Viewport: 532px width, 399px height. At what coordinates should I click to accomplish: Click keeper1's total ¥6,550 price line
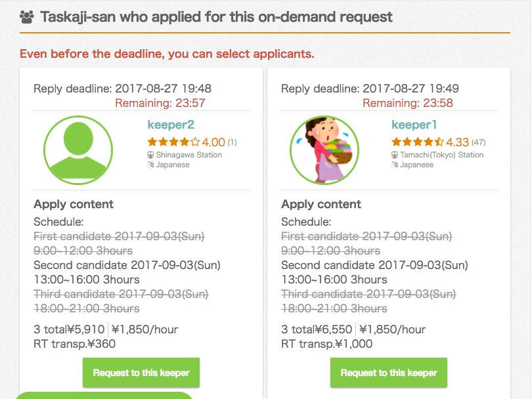pos(353,329)
